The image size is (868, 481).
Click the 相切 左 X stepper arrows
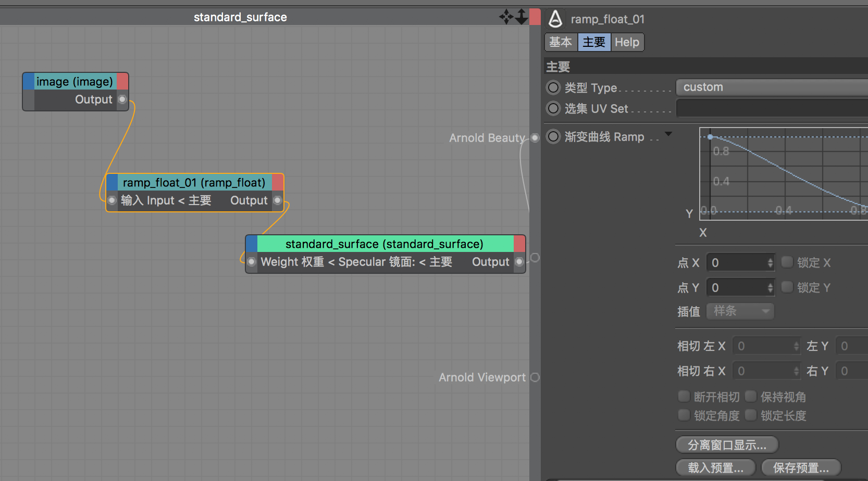[796, 346]
